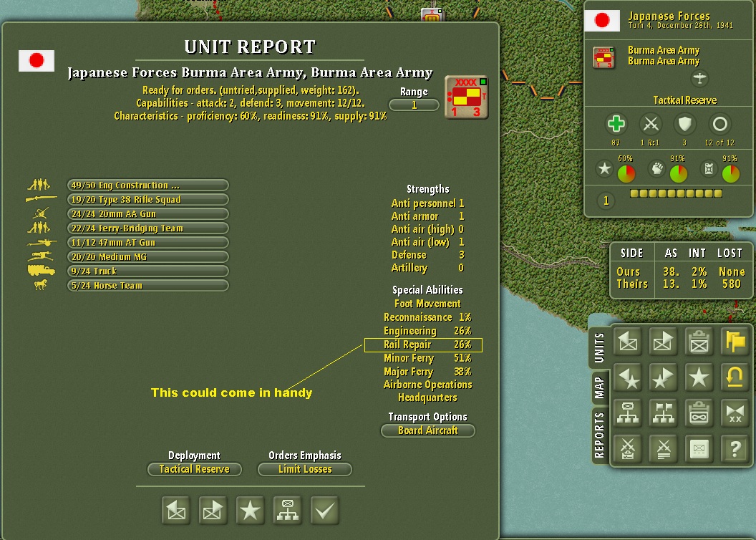Viewport: 756px width, 540px height.
Task: Select previous unit icon in Unit Report footer
Action: coord(176,510)
